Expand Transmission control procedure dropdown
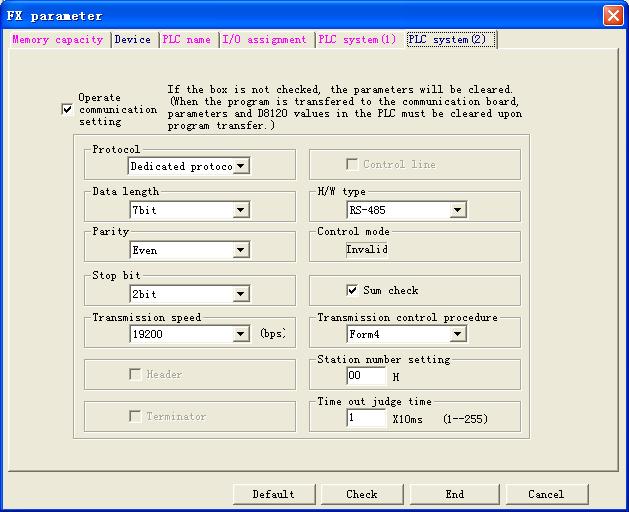Image resolution: width=629 pixels, height=512 pixels. coord(457,334)
